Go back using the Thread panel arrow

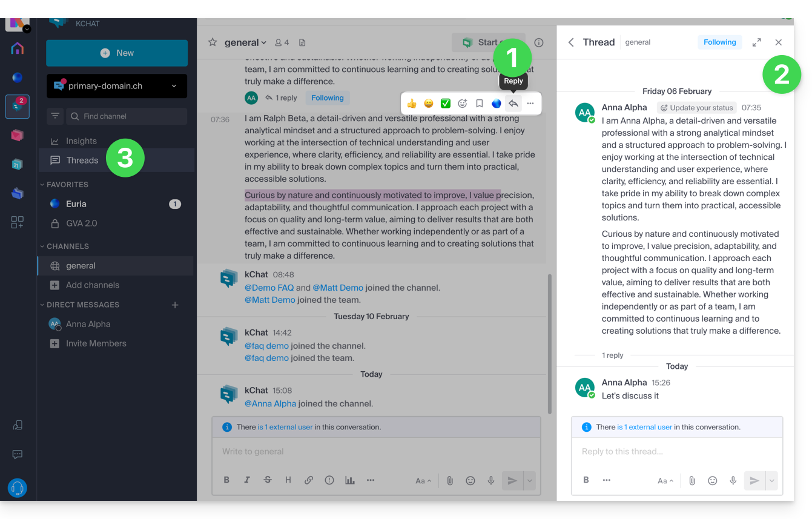571,42
